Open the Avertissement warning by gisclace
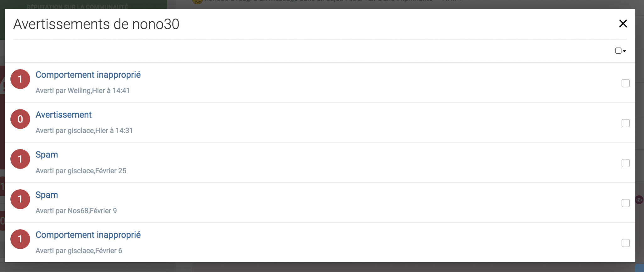This screenshot has height=272, width=644. (64, 115)
